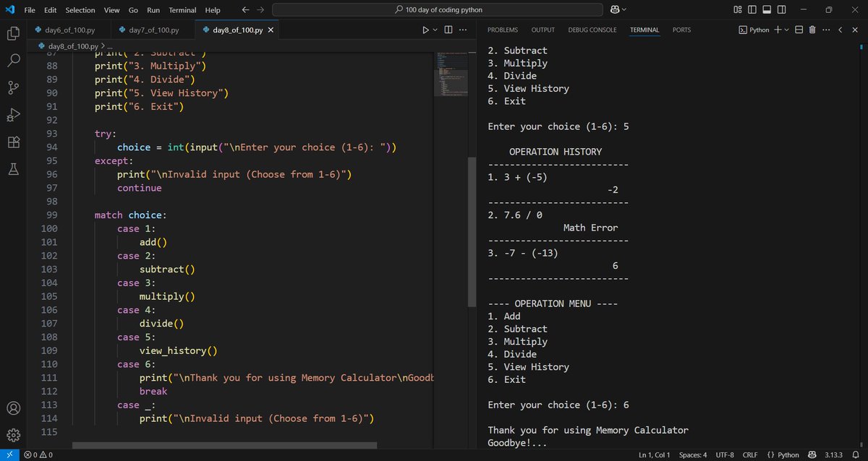Close the day8_of_100.py tab

click(271, 30)
